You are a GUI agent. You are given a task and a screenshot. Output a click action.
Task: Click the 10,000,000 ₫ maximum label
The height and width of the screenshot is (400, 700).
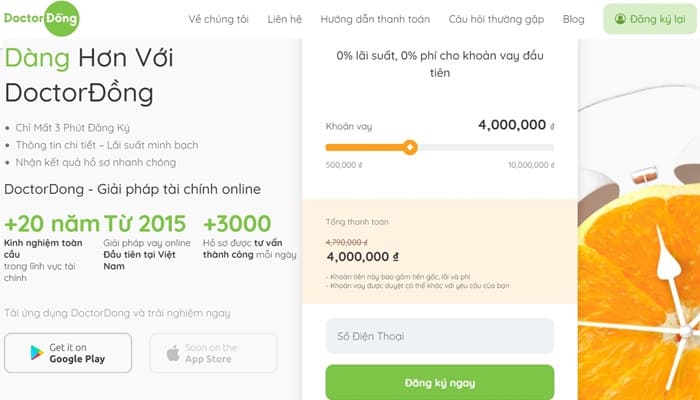click(x=530, y=165)
